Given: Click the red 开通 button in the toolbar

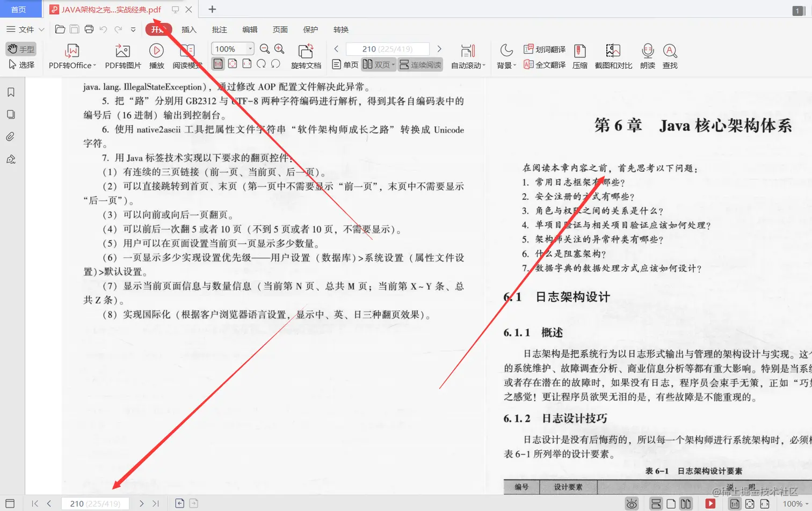Looking at the screenshot, I should 157,30.
